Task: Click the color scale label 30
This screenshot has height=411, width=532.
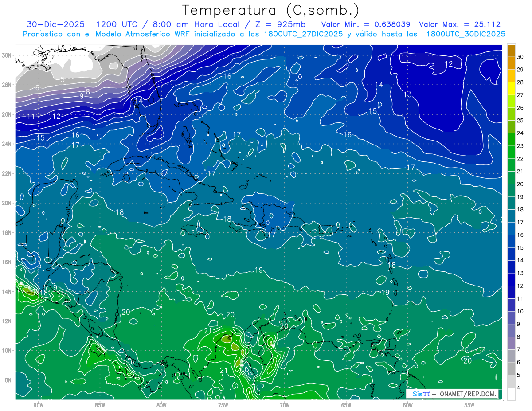Action: coord(520,57)
